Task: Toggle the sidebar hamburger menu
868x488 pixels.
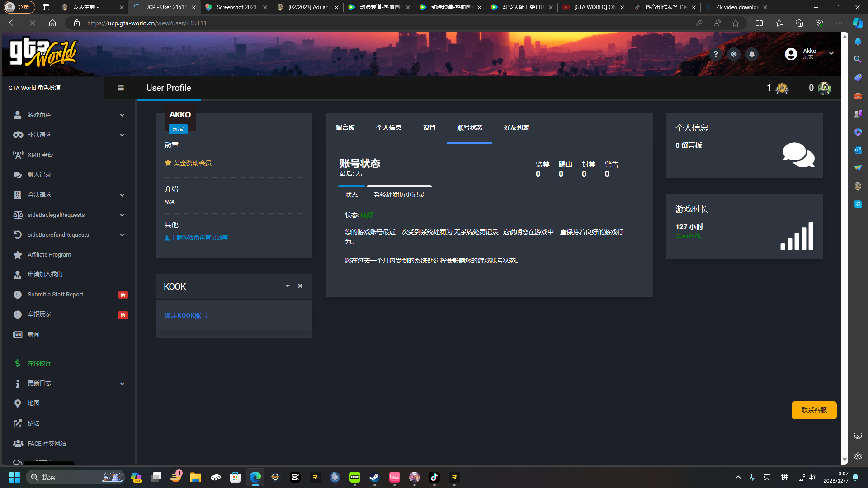Action: tap(121, 88)
